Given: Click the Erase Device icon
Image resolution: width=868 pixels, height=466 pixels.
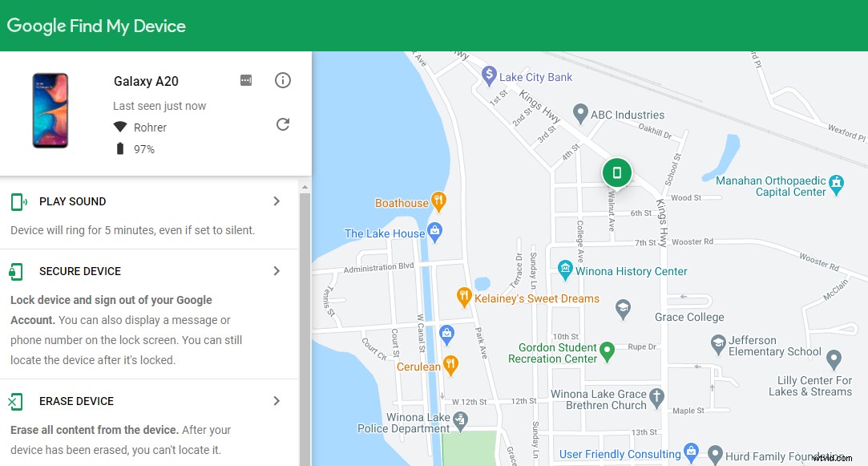Looking at the screenshot, I should [17, 401].
